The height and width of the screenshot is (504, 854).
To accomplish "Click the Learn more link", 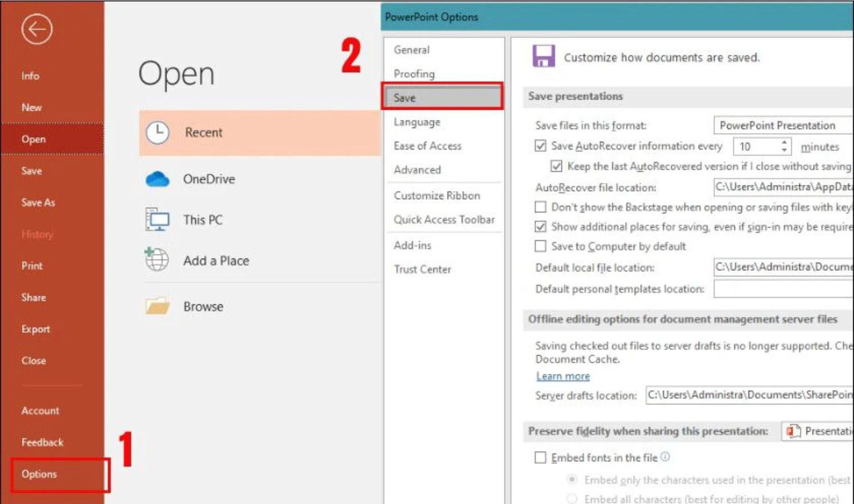I will point(563,376).
